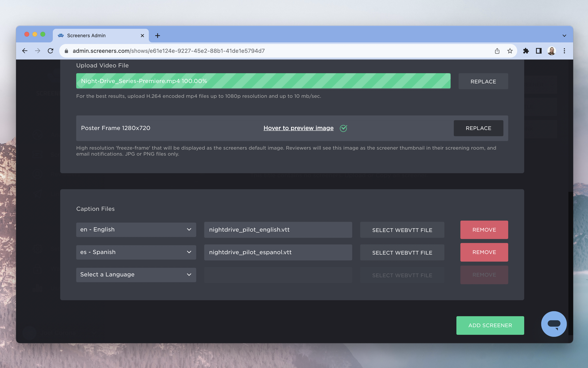
Task: Click the freeze-frame description text
Action: click(x=286, y=151)
